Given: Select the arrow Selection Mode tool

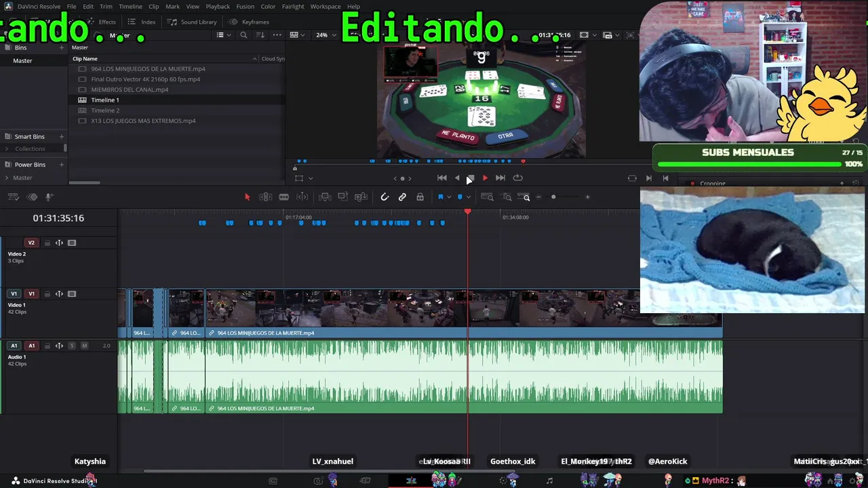Looking at the screenshot, I should (x=248, y=197).
